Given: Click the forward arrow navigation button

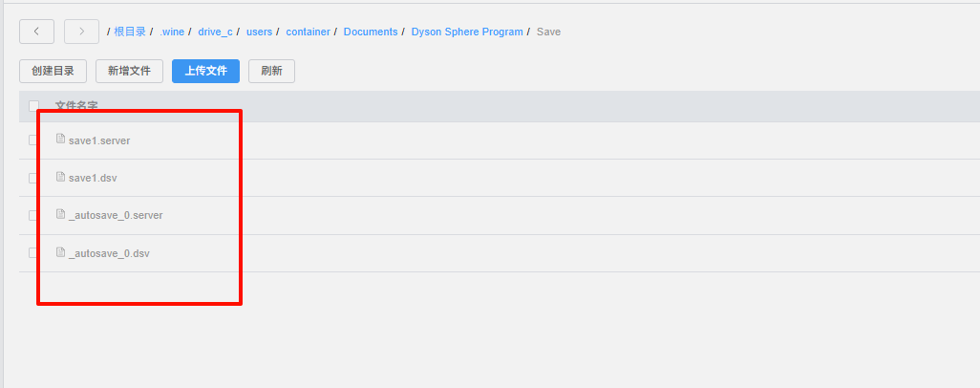Looking at the screenshot, I should tap(82, 32).
